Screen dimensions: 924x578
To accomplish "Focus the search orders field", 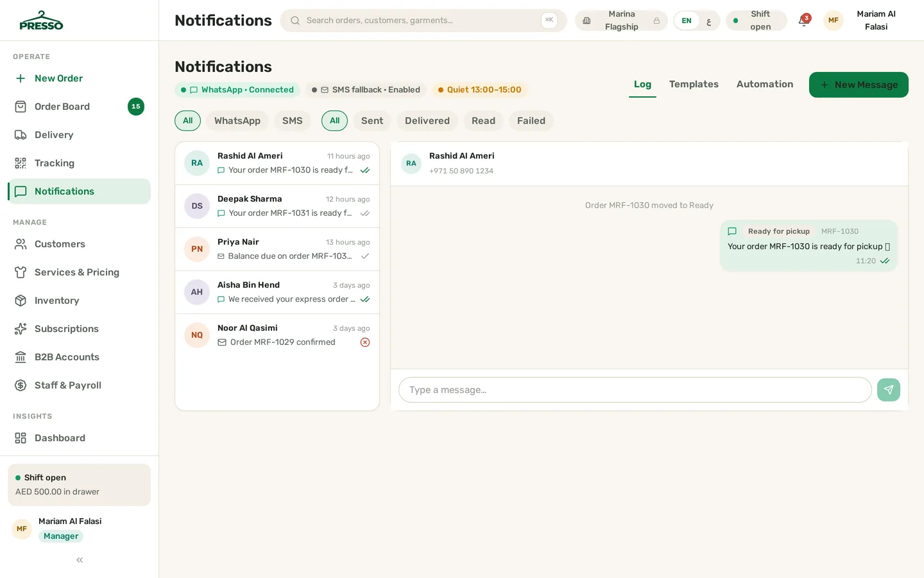I will pos(424,21).
